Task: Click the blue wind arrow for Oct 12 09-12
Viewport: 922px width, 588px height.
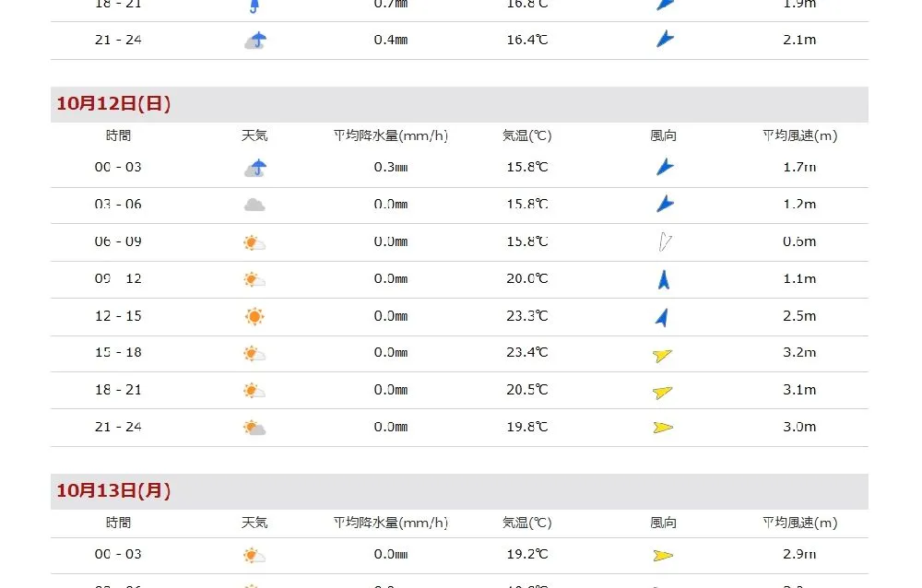Action: click(663, 279)
